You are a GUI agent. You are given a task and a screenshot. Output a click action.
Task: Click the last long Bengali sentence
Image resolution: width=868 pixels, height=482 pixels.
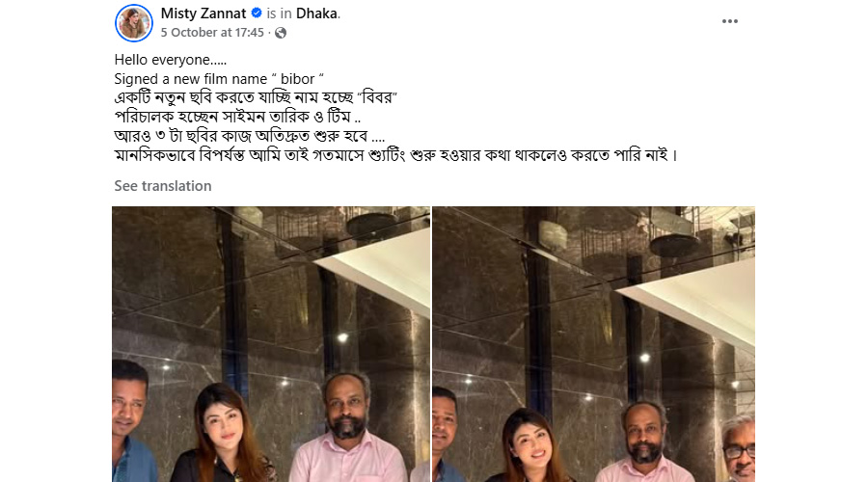pyautogui.click(x=396, y=155)
